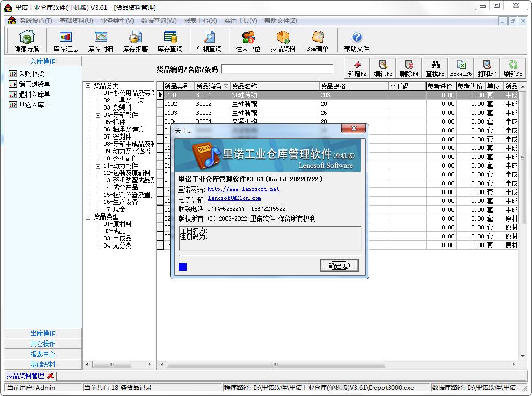Click the 入库操作 navigation header
This screenshot has height=396, width=532.
[x=43, y=61]
